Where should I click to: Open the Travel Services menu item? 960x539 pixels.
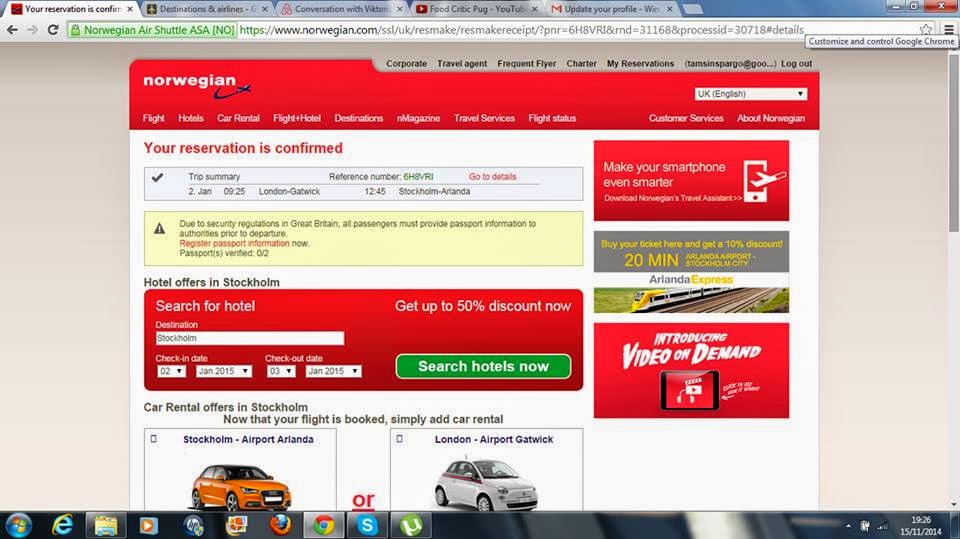(x=484, y=118)
